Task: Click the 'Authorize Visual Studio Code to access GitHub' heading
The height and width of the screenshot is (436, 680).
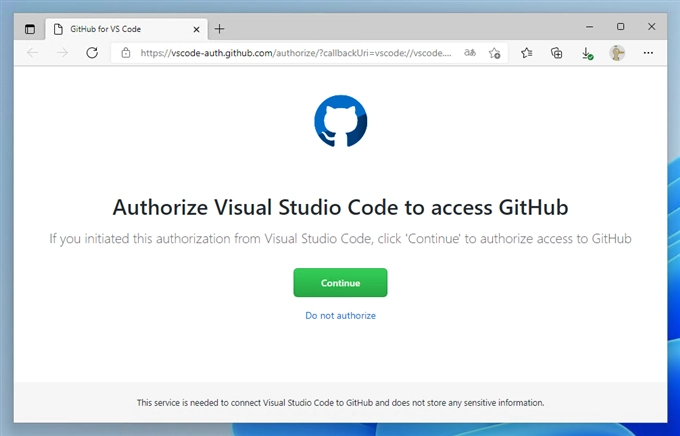Action: [340, 207]
